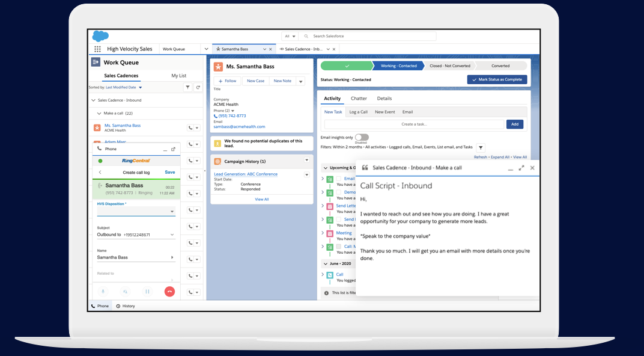Select the Closed - Not Converted path stage
Screen dimensions: 644x356
(450, 66)
